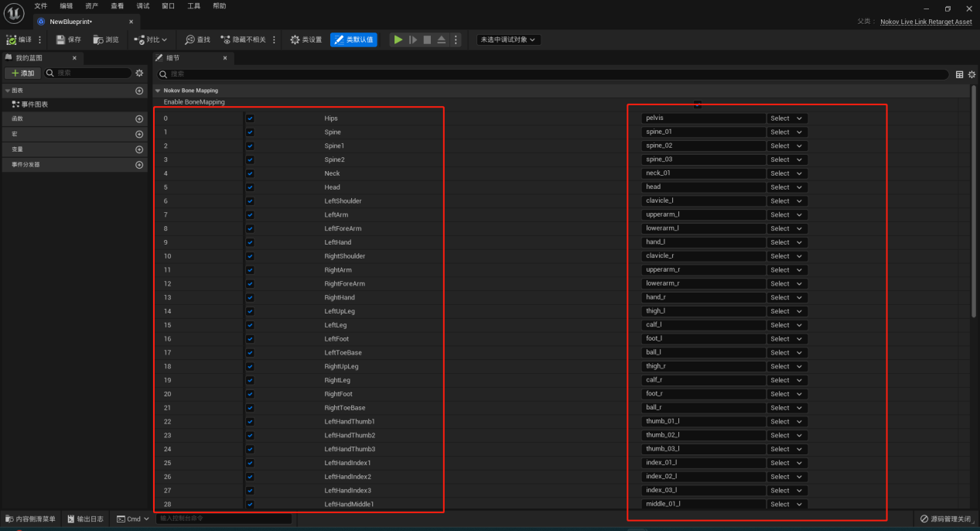Open My Blueprint panel settings gear
The image size is (980, 531).
point(139,73)
